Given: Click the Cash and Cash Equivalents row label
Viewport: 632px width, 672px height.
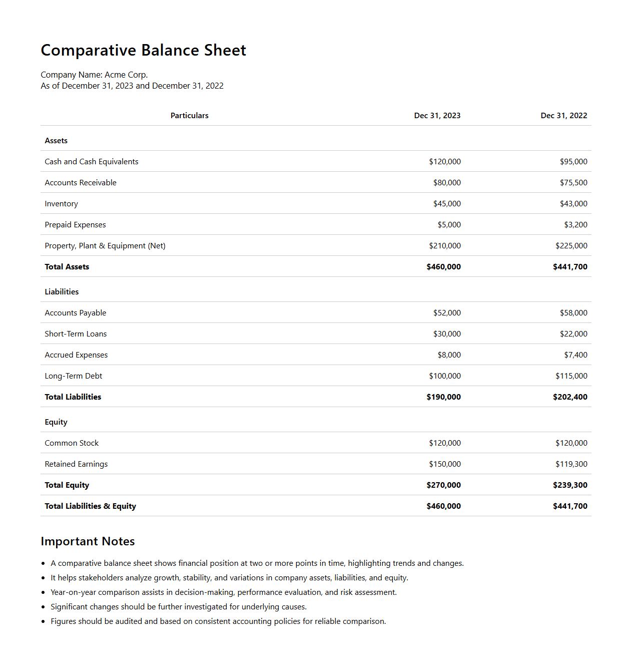Looking at the screenshot, I should (x=92, y=162).
